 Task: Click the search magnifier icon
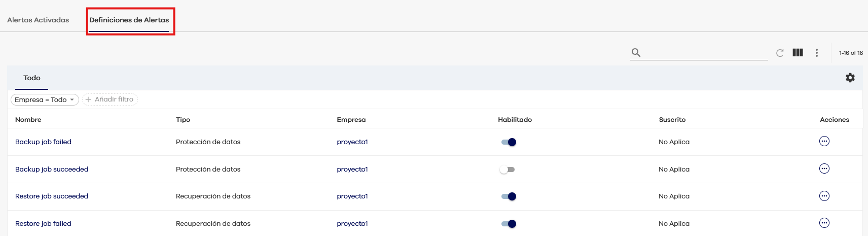pyautogui.click(x=636, y=52)
